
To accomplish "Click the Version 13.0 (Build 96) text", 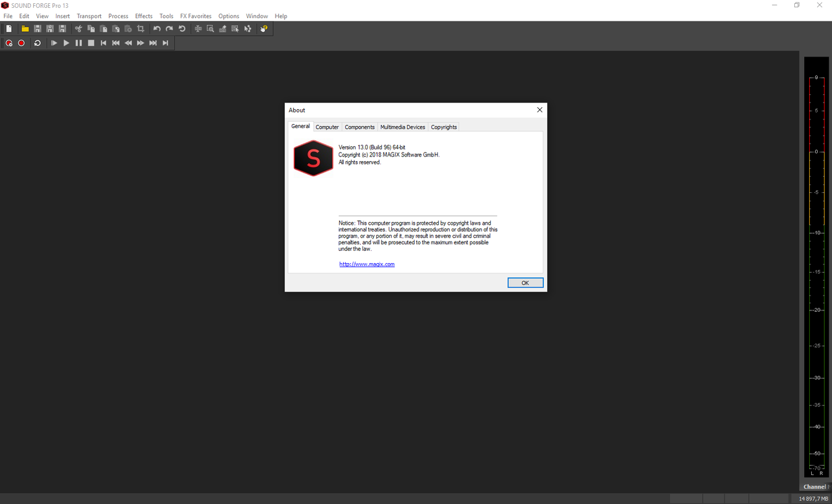I will (x=372, y=147).
